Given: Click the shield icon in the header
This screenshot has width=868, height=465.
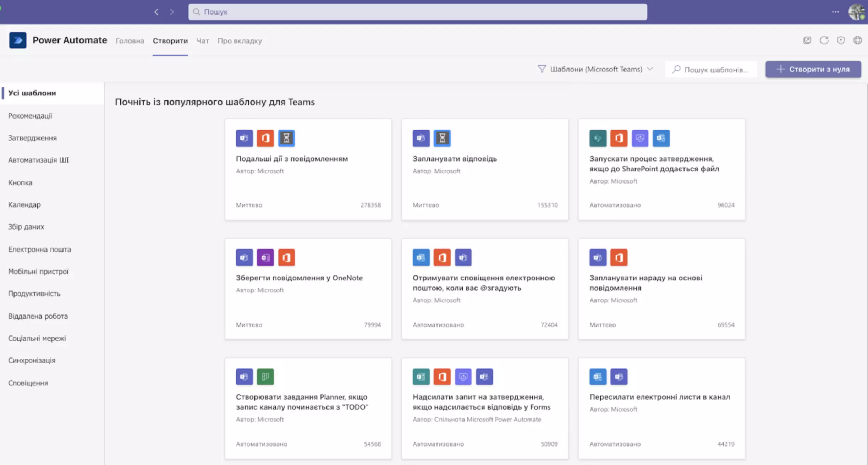Looking at the screenshot, I should (x=841, y=40).
